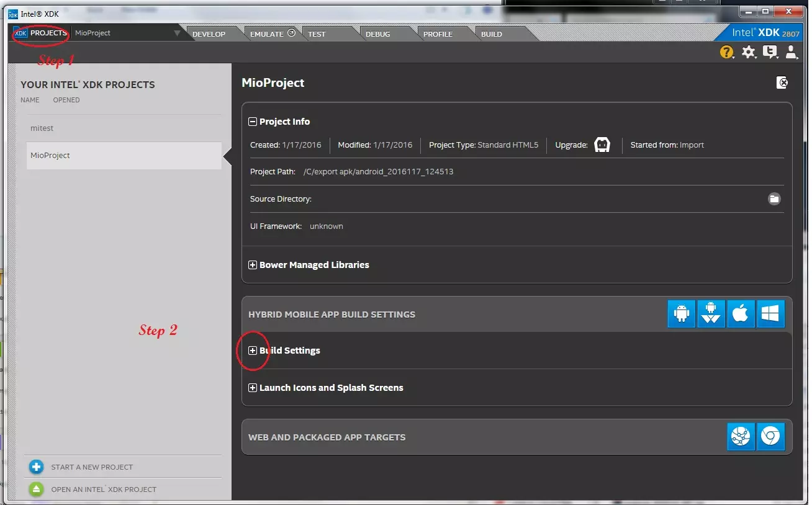Sort projects by the NAME column
Screen dimensions: 812x505
pos(30,100)
